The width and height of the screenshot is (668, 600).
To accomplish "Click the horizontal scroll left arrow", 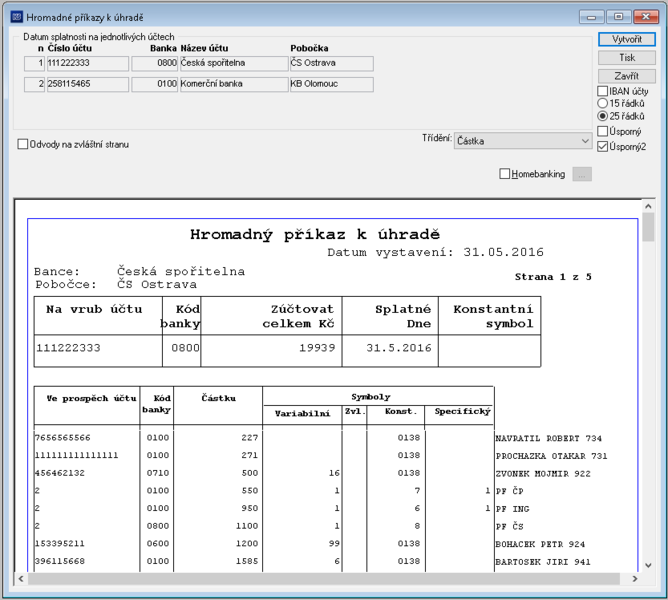I will 21,579.
